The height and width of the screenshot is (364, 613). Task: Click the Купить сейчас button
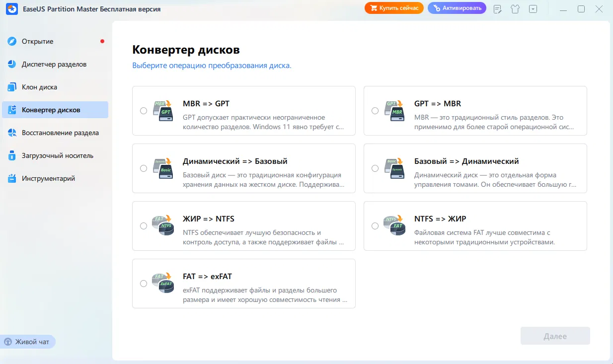point(394,8)
